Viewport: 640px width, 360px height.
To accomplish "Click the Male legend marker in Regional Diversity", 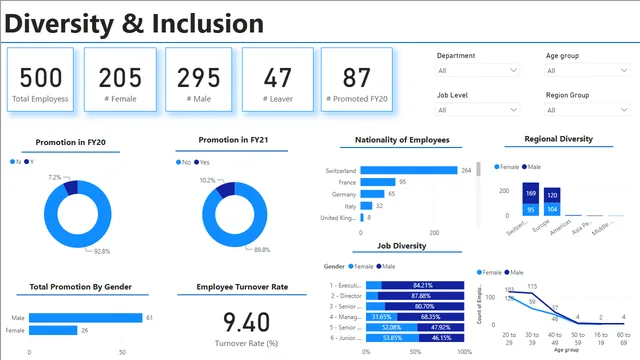I will coord(524,167).
